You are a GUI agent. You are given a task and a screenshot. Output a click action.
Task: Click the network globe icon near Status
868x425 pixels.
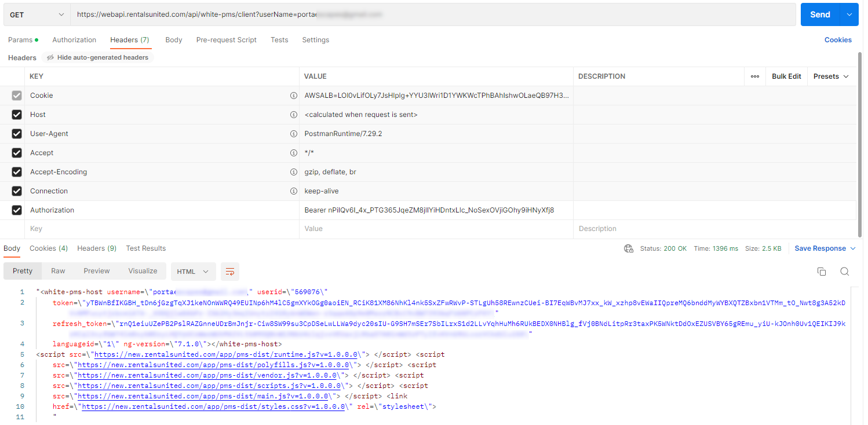[x=629, y=248]
